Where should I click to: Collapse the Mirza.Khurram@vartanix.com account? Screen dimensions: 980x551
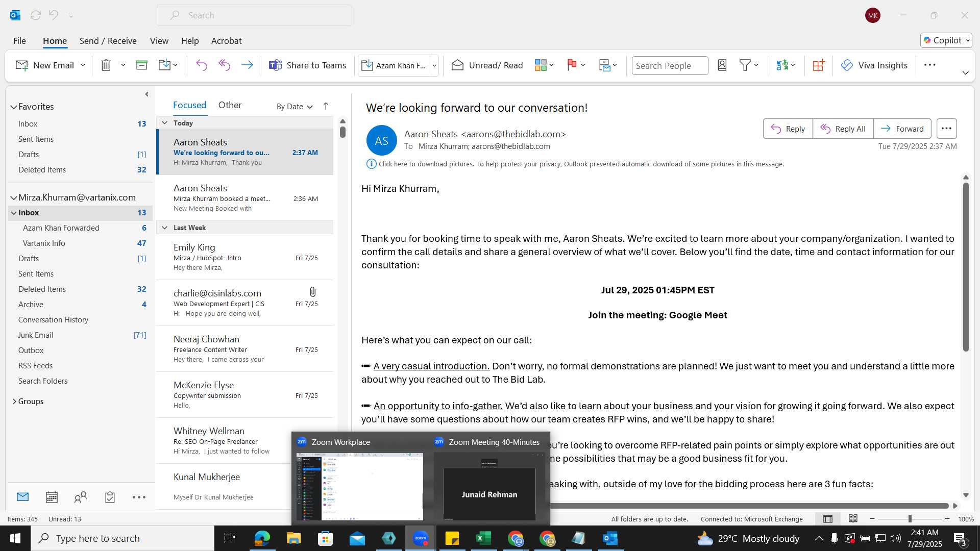click(x=14, y=197)
